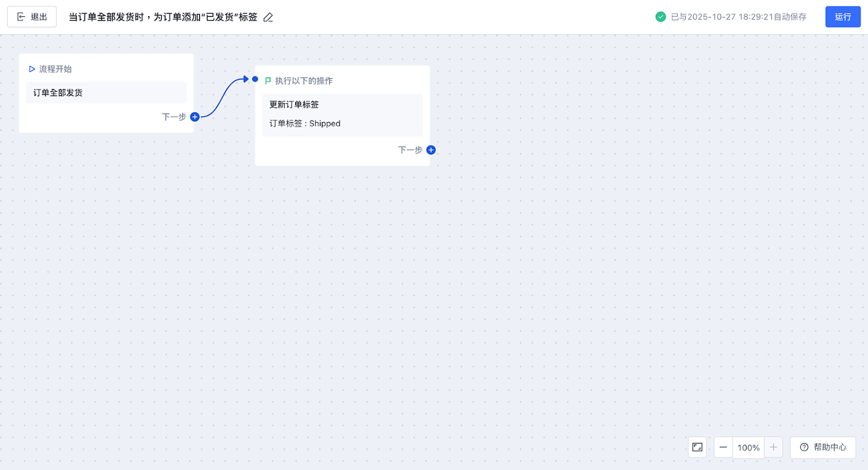Click the auto-save timestamp text
Viewport: 868px width, 470px height.
click(738, 17)
